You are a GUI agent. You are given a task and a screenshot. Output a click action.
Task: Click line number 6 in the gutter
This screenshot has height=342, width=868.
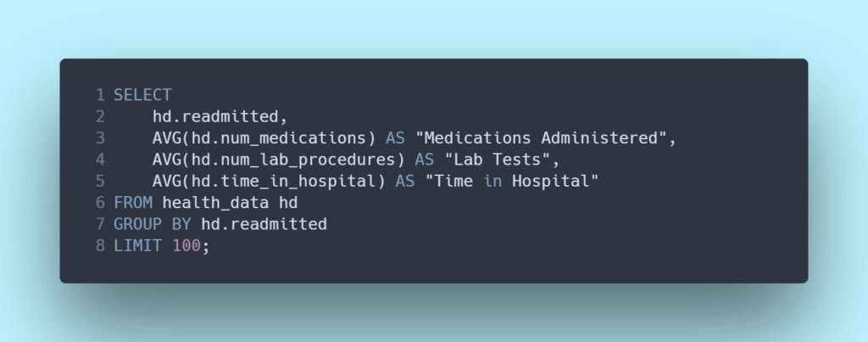click(x=100, y=203)
